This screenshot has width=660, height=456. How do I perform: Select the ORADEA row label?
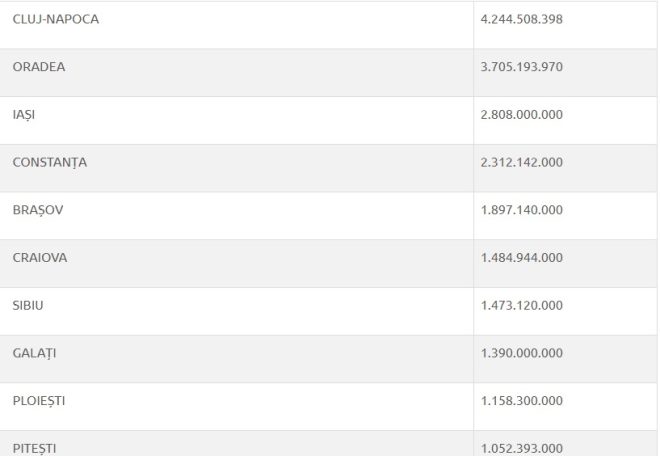pyautogui.click(x=39, y=67)
